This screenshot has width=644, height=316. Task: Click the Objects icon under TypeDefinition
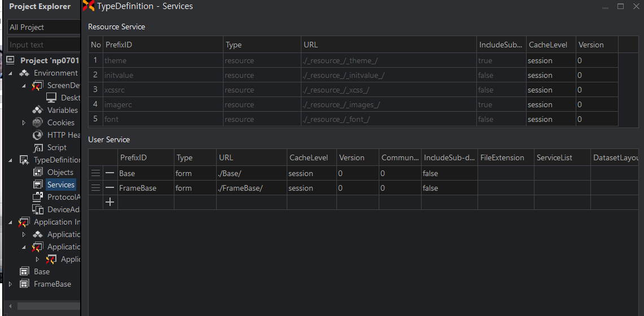coord(38,172)
